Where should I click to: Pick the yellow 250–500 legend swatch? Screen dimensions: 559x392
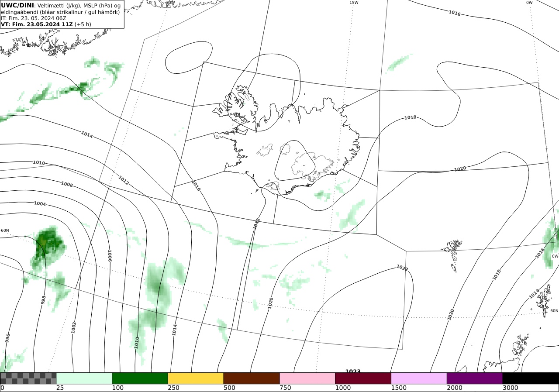(196, 378)
